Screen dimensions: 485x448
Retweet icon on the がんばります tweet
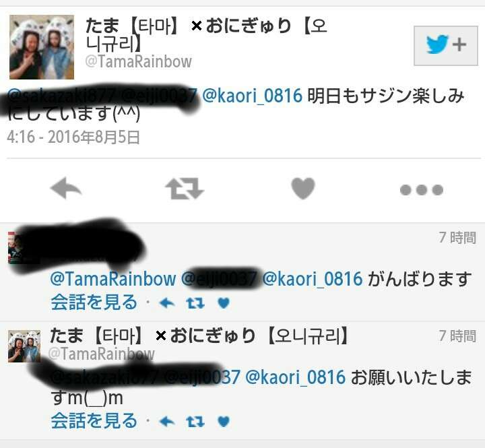195,303
